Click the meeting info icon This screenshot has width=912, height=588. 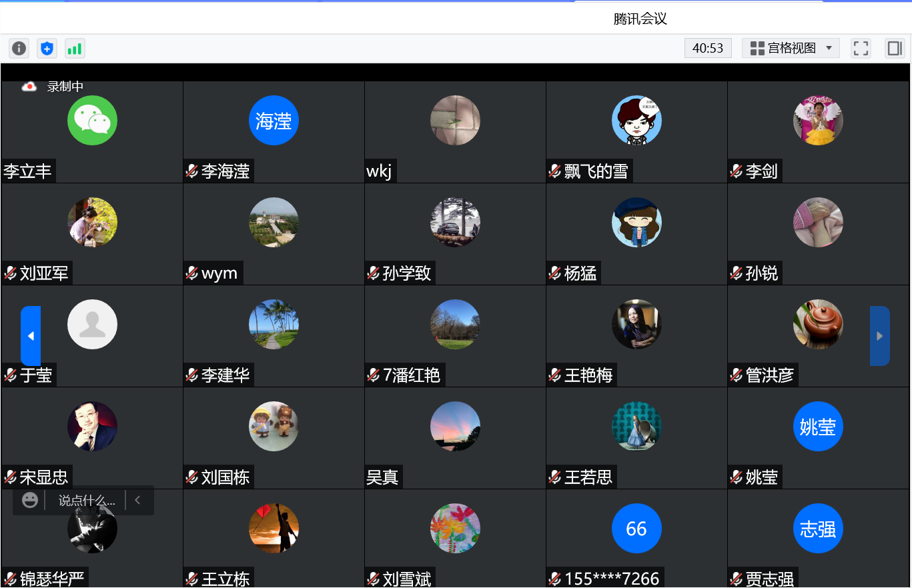tap(19, 48)
